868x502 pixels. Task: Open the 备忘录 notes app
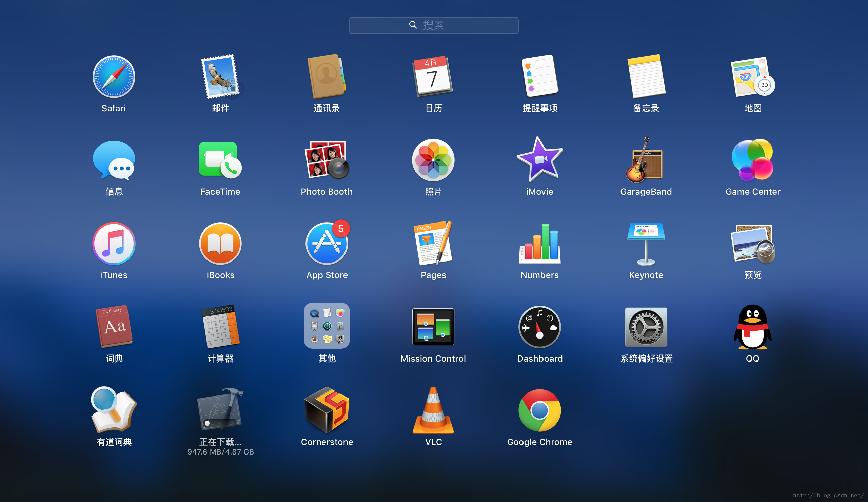[x=646, y=77]
